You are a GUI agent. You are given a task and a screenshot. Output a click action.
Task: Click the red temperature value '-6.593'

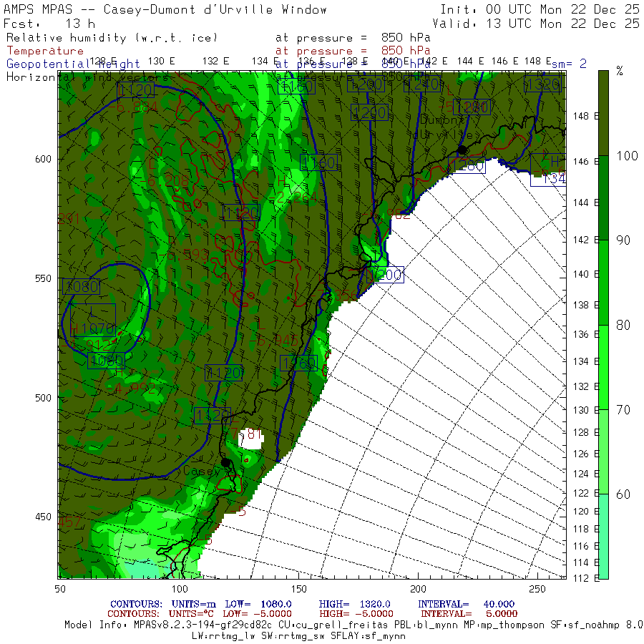point(184,255)
